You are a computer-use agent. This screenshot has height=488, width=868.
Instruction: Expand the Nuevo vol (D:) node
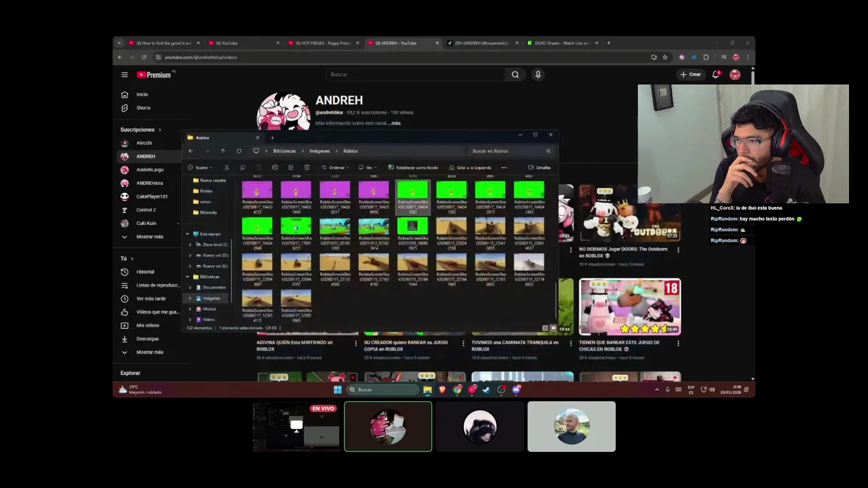[x=190, y=256]
